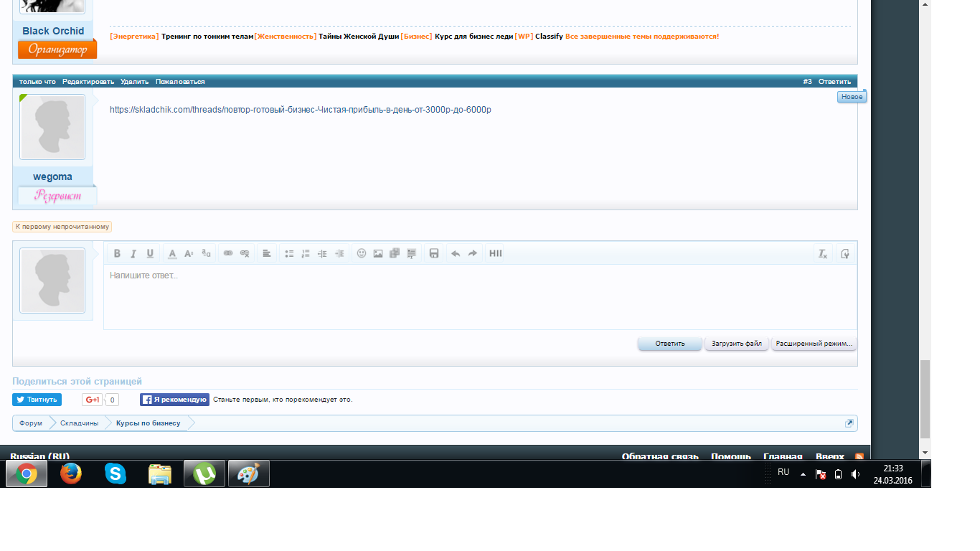980x551 pixels.
Task: Click the Главная footer link
Action: (x=783, y=456)
